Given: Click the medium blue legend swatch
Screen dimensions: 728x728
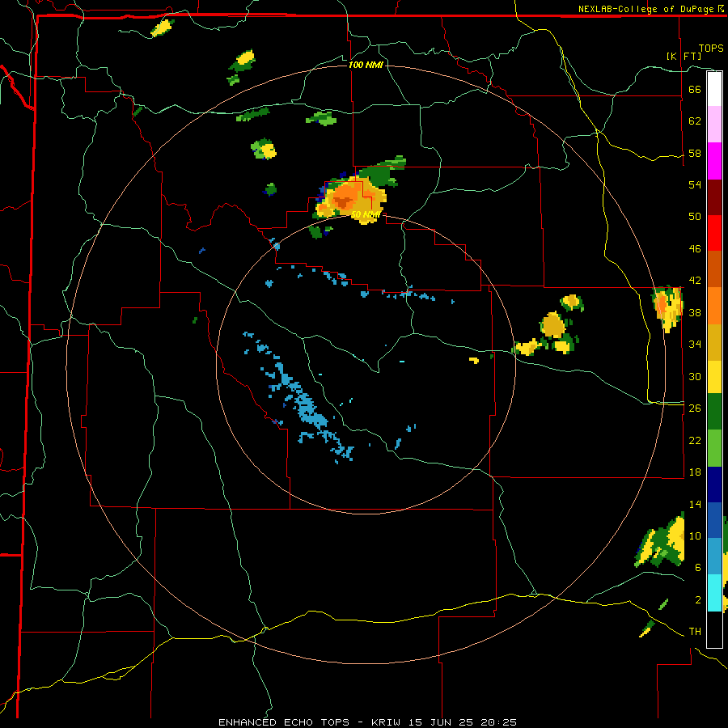Looking at the screenshot, I should click(x=714, y=521).
